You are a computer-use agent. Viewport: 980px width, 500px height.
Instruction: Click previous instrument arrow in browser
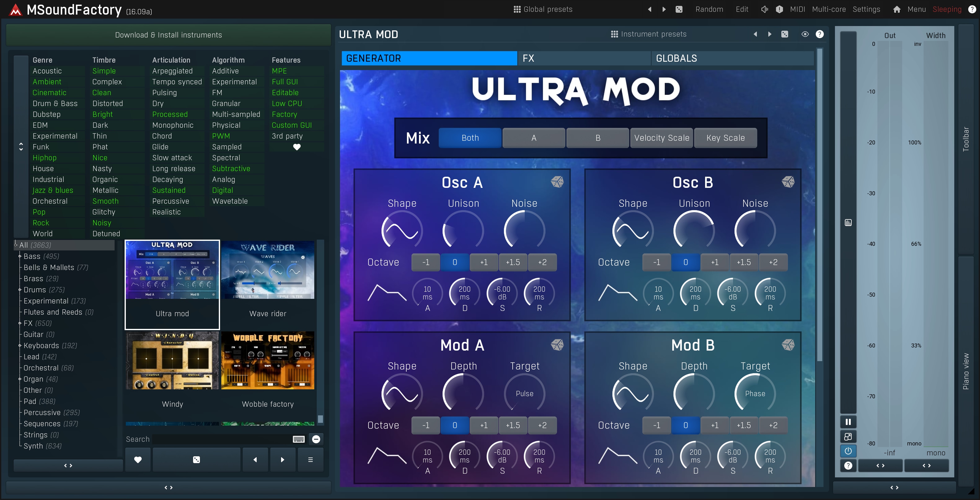(x=255, y=460)
